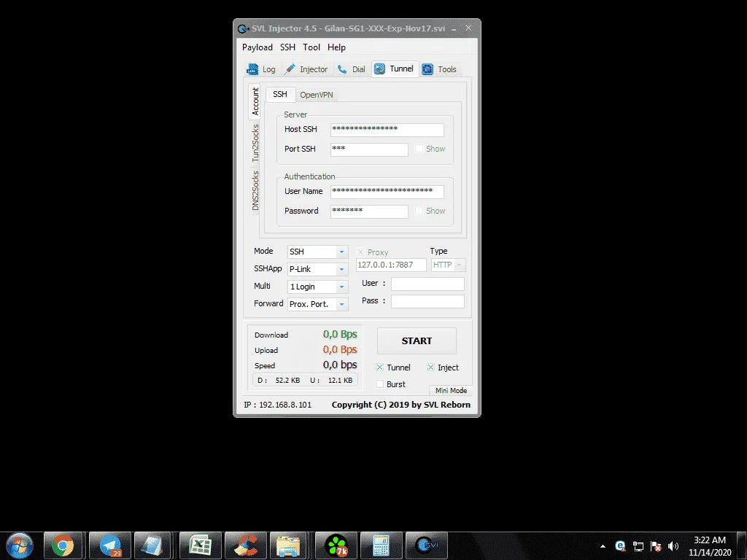Open the Tools tab
The image size is (747, 560).
coord(439,69)
